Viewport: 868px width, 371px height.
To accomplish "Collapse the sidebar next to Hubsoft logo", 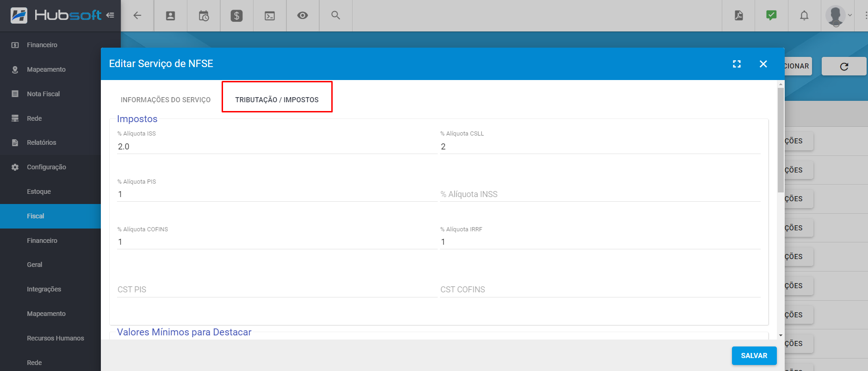I will click(x=110, y=15).
